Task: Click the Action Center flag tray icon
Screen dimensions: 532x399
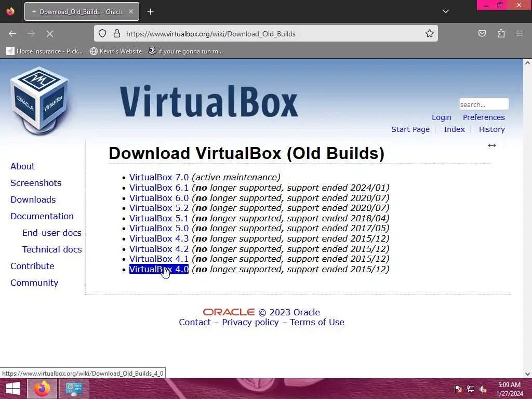Action: pyautogui.click(x=458, y=389)
